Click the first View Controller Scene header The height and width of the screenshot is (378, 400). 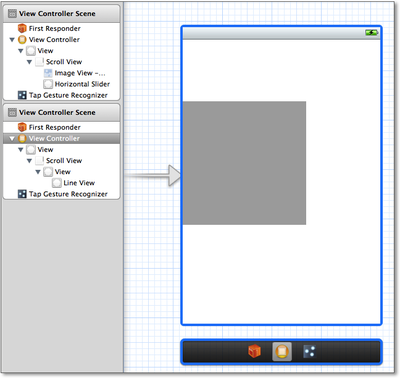61,14
